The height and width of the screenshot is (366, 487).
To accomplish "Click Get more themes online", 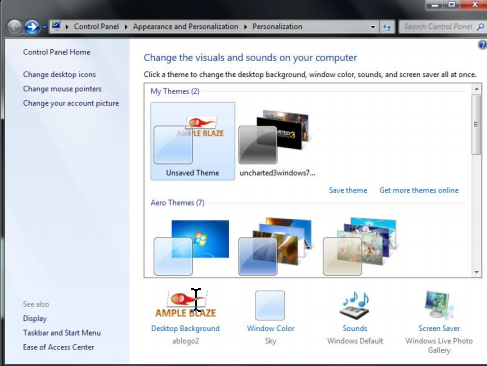I will pos(419,190).
